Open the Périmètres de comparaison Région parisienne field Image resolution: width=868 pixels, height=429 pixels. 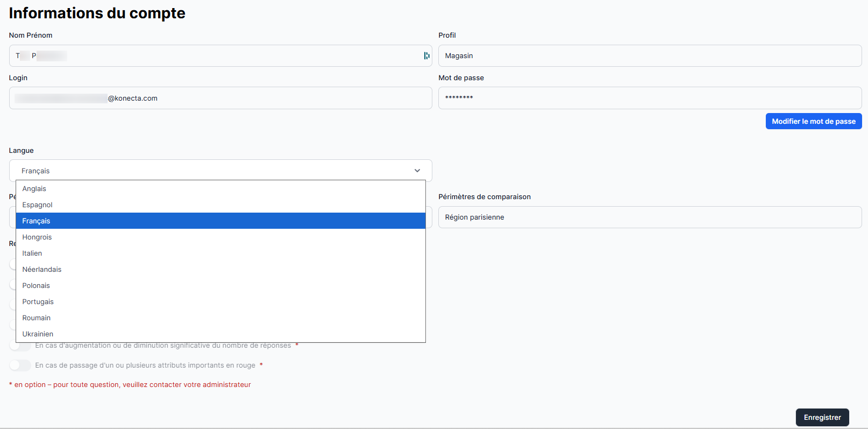tap(650, 217)
